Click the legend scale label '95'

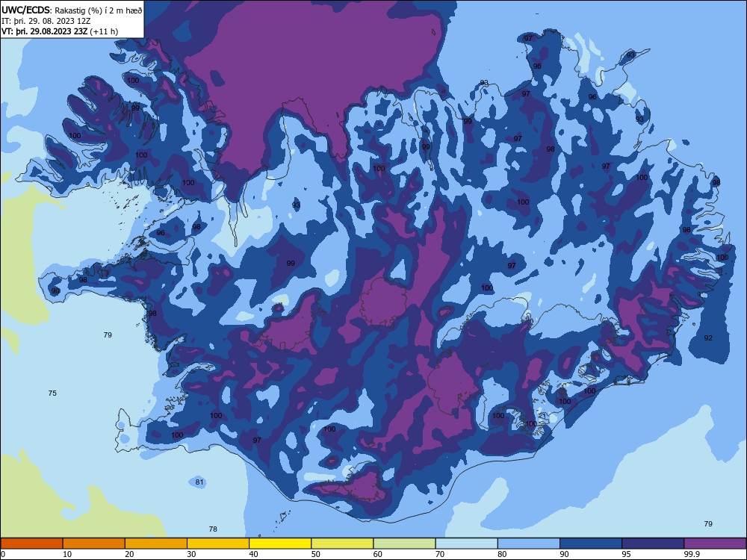[627, 554]
